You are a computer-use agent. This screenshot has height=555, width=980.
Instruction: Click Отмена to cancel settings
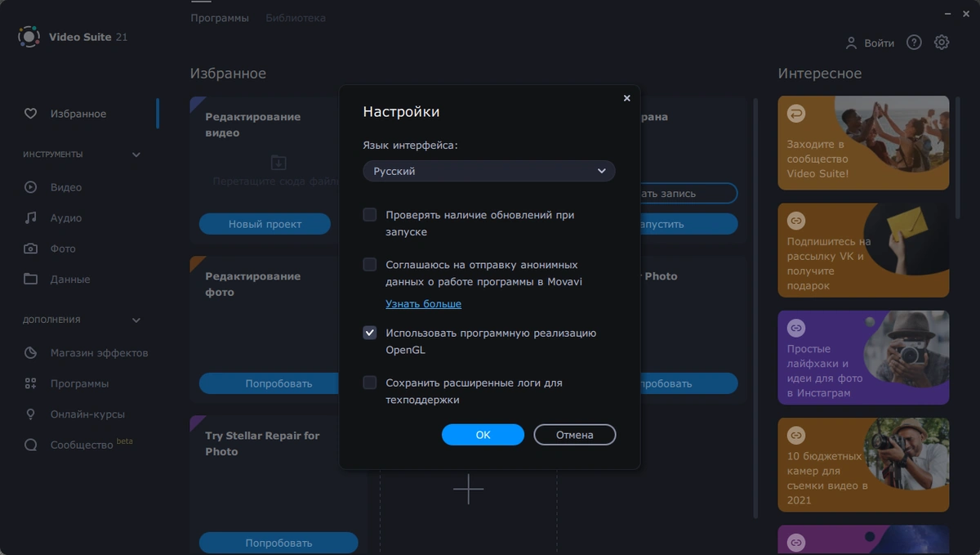pos(575,435)
